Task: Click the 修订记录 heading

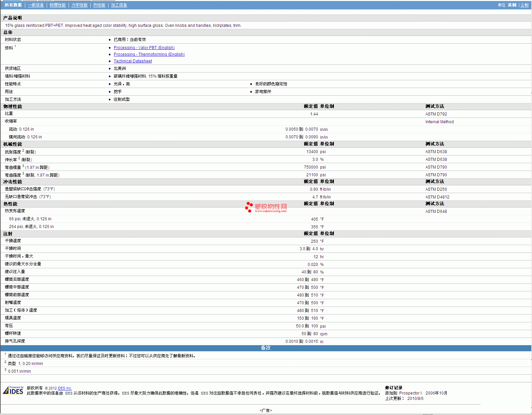Action: tap(394, 388)
